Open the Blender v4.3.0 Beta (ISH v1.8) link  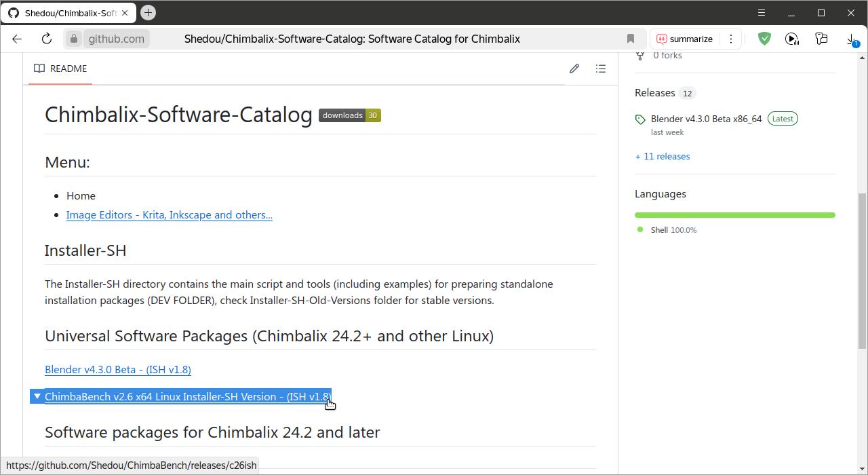coord(118,369)
